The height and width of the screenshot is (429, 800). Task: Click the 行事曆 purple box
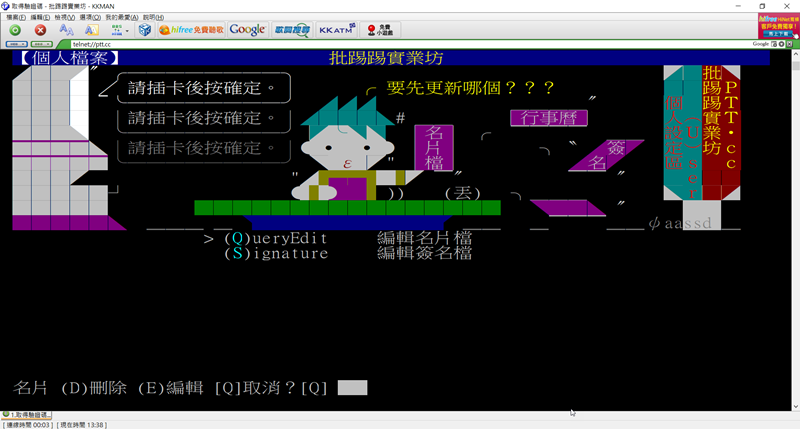pyautogui.click(x=549, y=118)
